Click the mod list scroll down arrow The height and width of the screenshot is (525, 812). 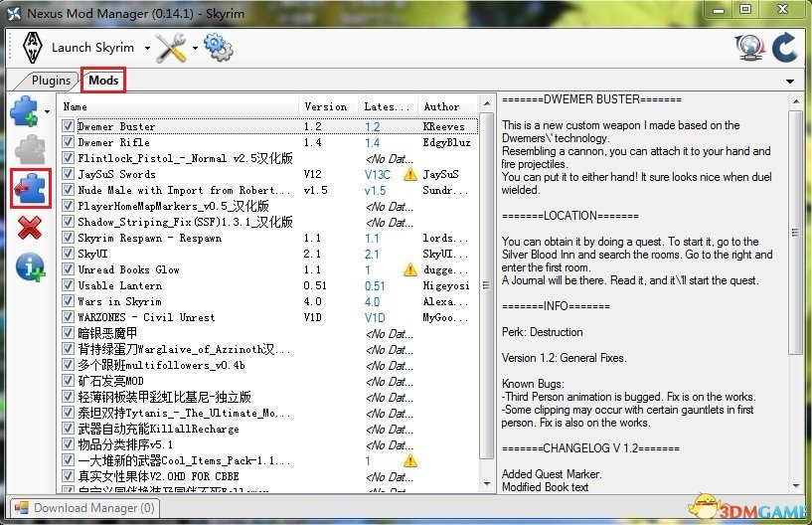[487, 484]
